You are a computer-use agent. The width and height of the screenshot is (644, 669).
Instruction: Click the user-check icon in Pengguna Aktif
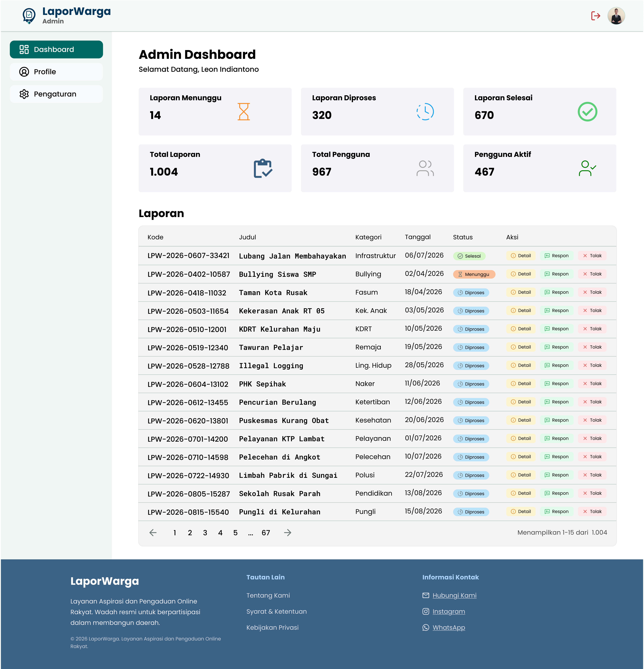pos(587,168)
